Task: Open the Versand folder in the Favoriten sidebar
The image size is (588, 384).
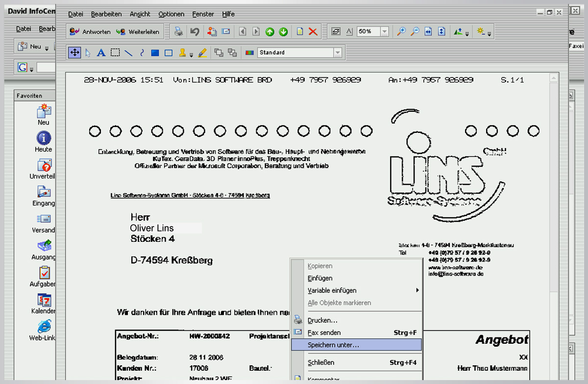Action: (44, 223)
